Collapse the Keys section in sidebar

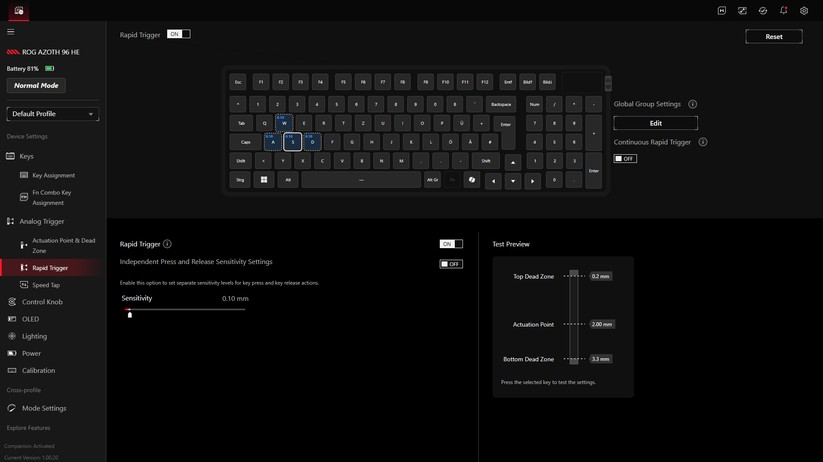(27, 156)
